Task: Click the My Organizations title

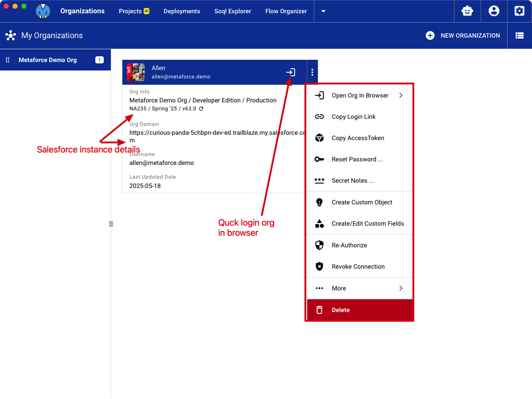Action: (52, 35)
